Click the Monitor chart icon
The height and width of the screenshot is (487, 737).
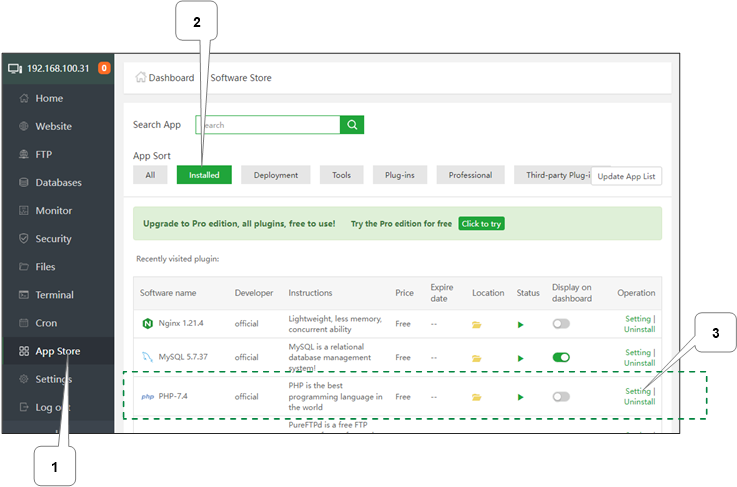pyautogui.click(x=24, y=210)
